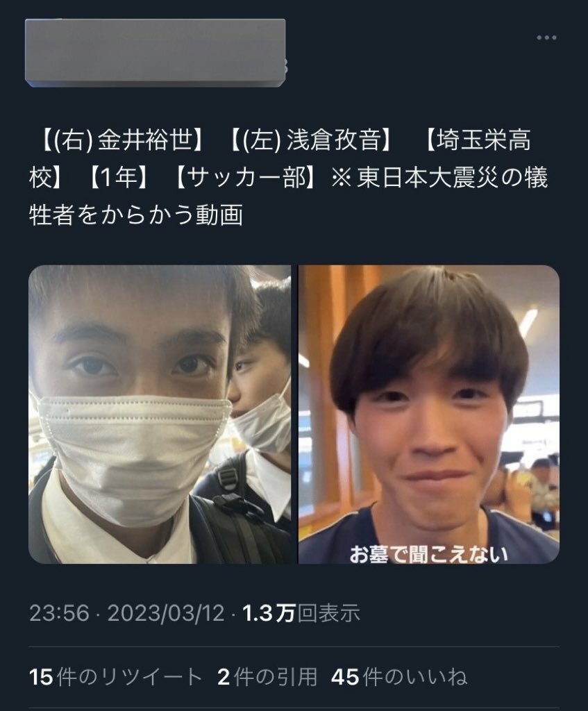Click the bold 1.3万 view number
This screenshot has height=711, width=588.
pyautogui.click(x=269, y=614)
